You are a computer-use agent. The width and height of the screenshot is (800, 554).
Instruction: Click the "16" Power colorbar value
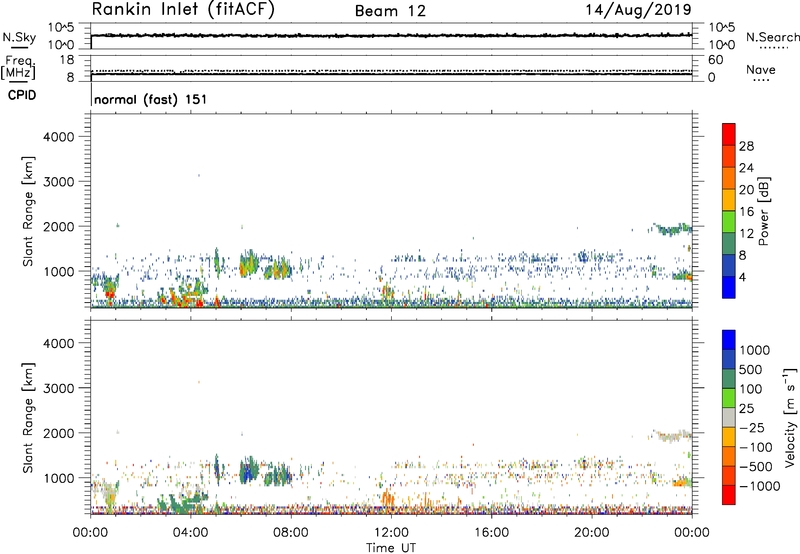[x=746, y=212]
